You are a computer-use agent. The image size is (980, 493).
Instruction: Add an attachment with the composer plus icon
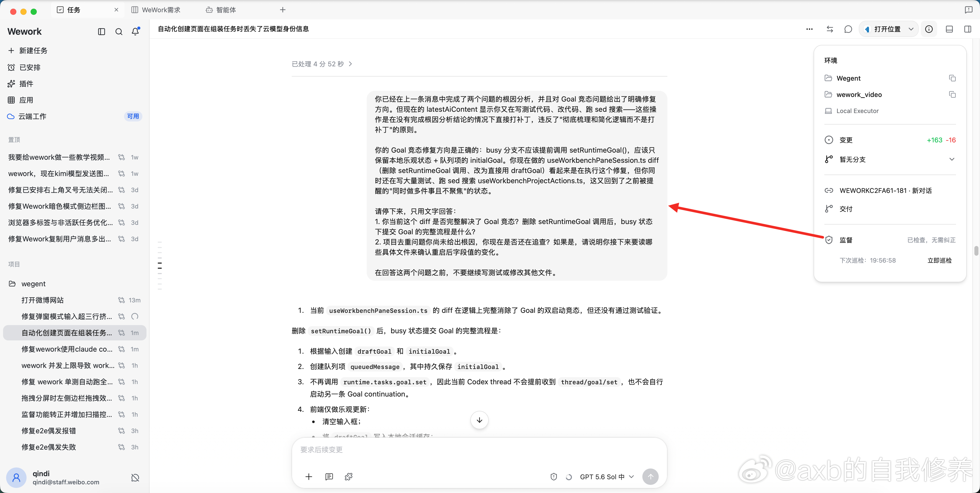click(309, 477)
